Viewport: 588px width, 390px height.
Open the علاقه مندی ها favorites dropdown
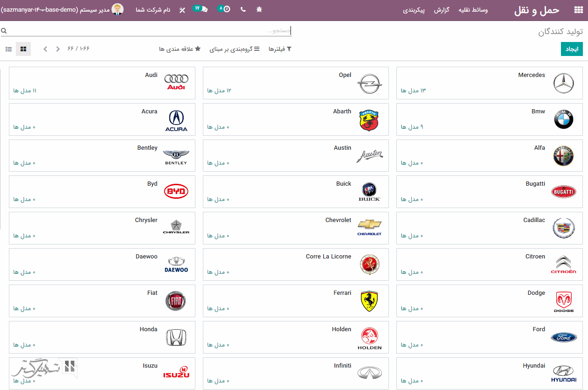point(180,49)
